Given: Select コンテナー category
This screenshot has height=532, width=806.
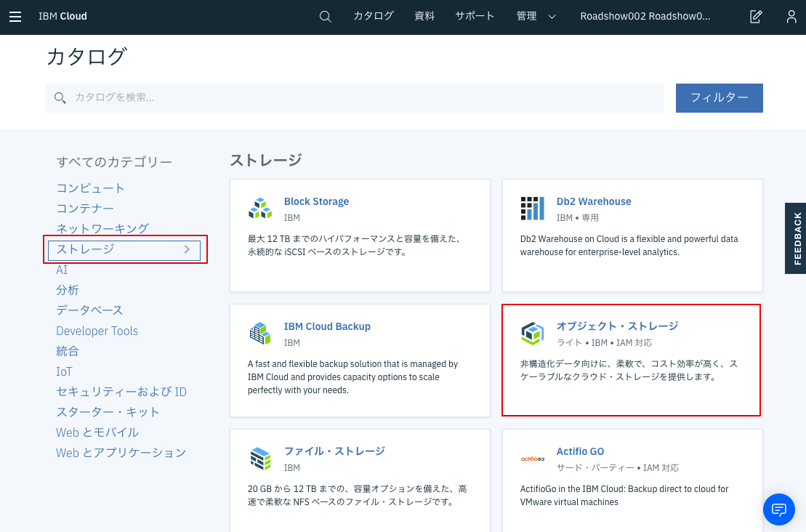Looking at the screenshot, I should (85, 208).
